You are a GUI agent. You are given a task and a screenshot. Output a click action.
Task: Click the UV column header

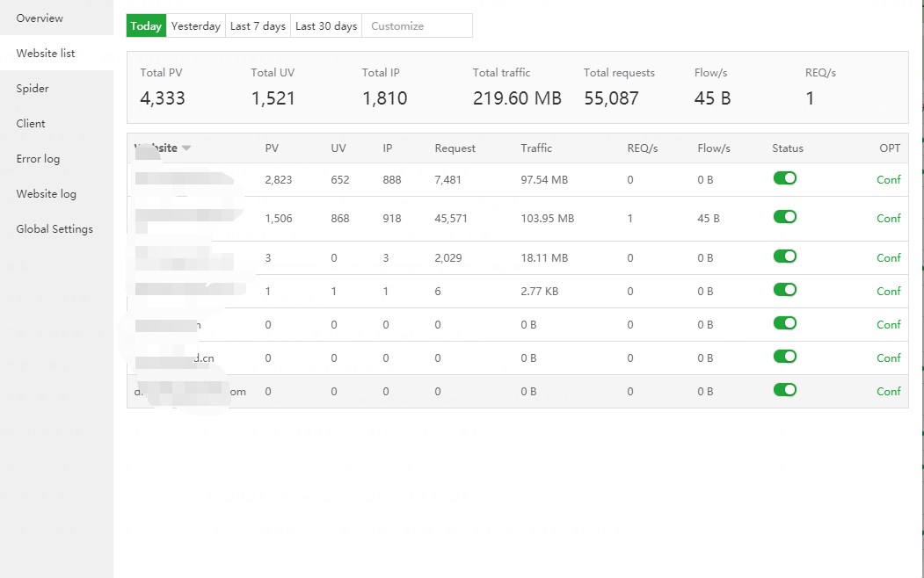click(x=338, y=148)
